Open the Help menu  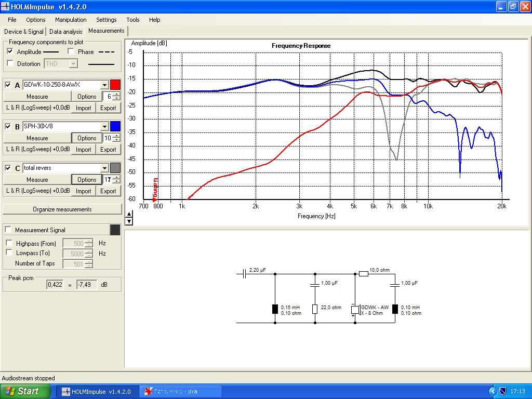[154, 20]
